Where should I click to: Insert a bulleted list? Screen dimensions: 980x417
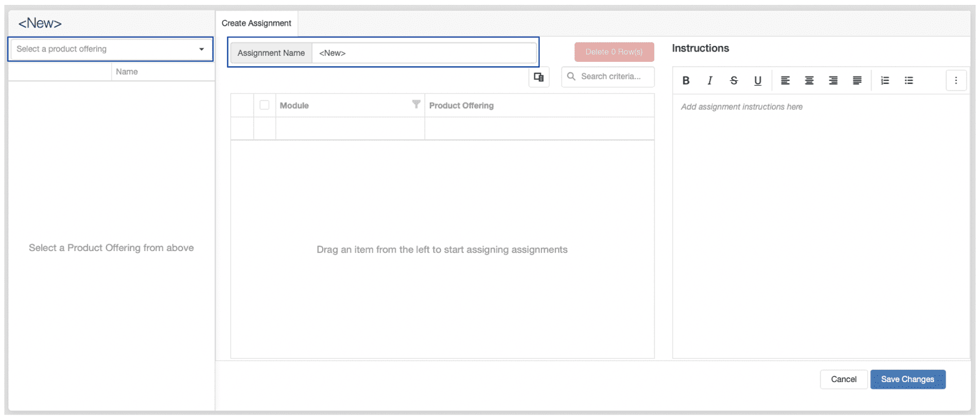(909, 80)
